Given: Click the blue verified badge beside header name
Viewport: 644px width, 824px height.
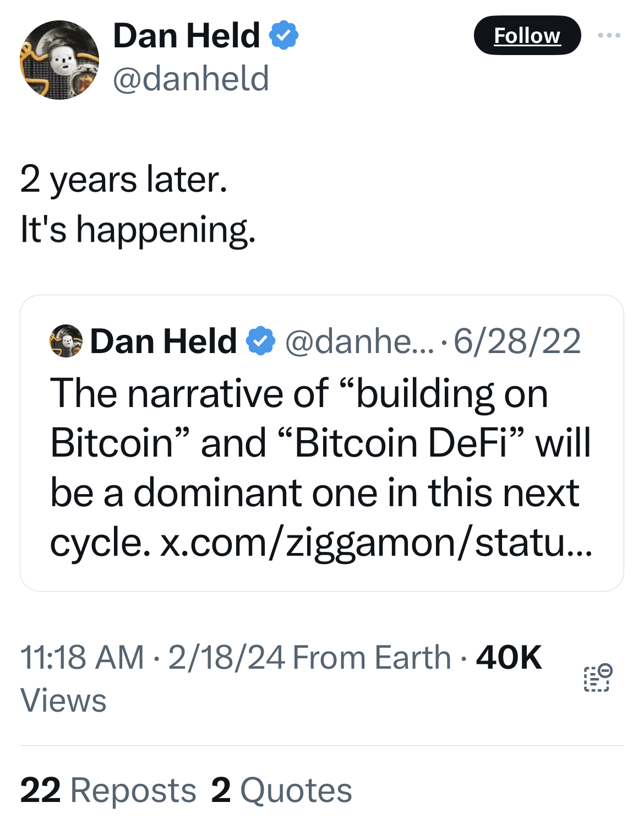Looking at the screenshot, I should (283, 35).
